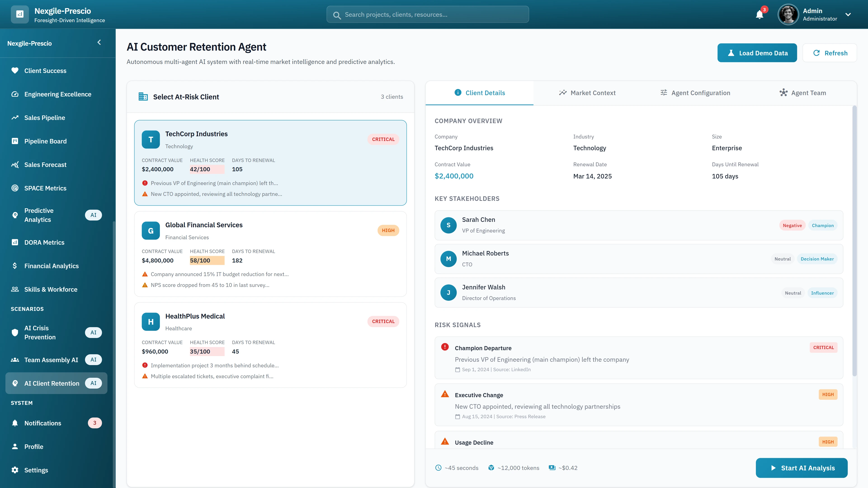Viewport: 868px width, 488px height.
Task: Click the Load Demo Data button
Action: (757, 53)
